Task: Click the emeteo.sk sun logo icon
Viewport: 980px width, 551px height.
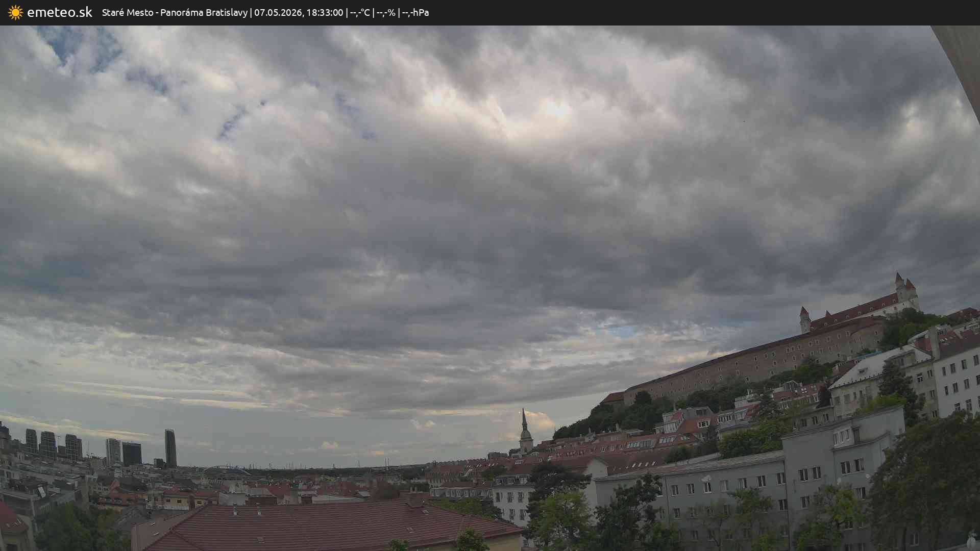Action: pyautogui.click(x=15, y=13)
